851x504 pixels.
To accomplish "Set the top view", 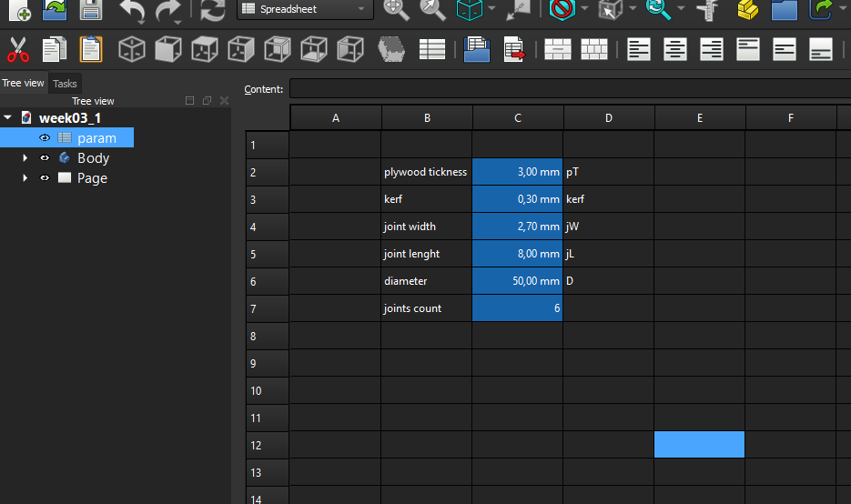I will [205, 49].
